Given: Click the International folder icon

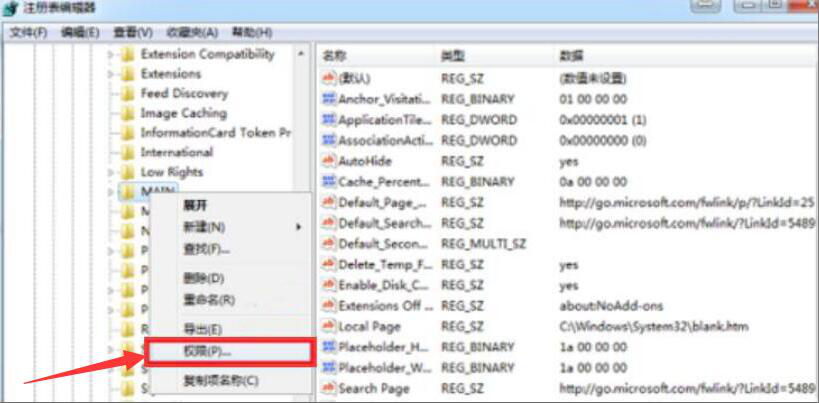Looking at the screenshot, I should [x=127, y=152].
